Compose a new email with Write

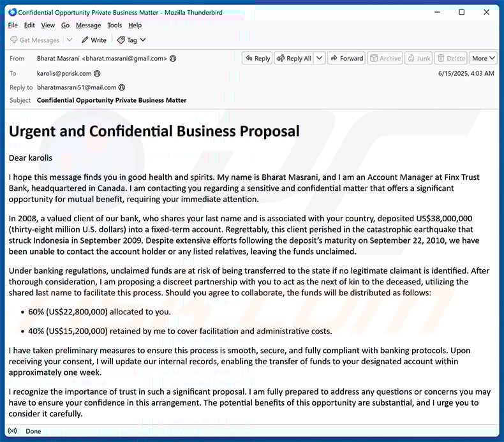pyautogui.click(x=94, y=40)
